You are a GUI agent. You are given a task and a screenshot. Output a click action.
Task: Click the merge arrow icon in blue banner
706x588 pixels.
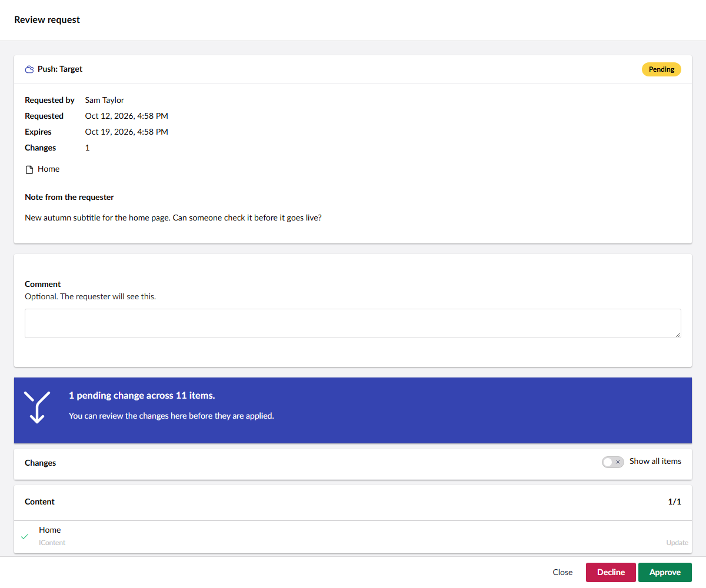click(x=37, y=407)
